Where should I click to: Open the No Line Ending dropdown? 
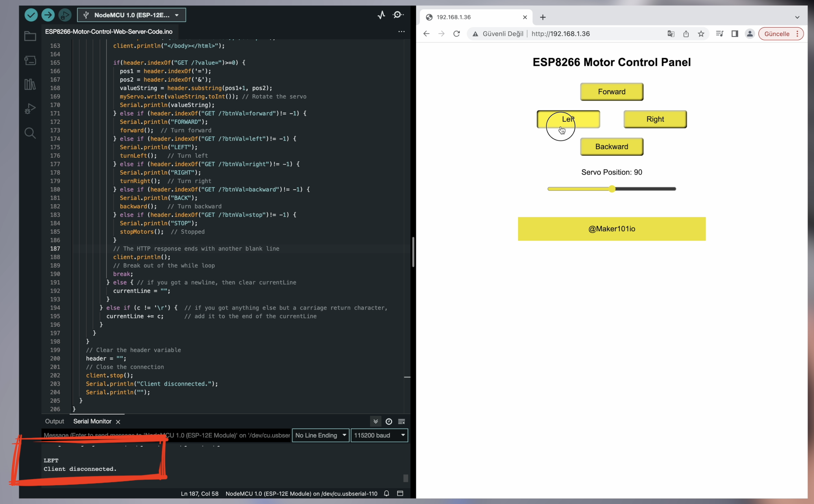[320, 435]
